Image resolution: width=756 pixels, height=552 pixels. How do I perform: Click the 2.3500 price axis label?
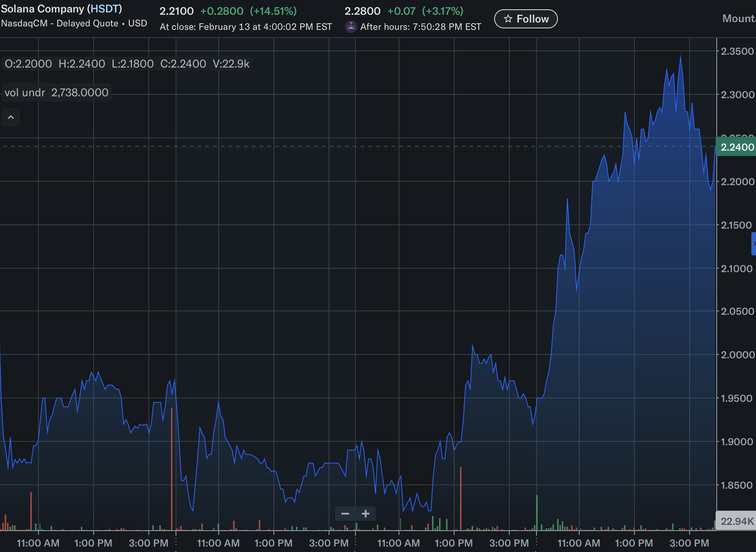point(737,51)
